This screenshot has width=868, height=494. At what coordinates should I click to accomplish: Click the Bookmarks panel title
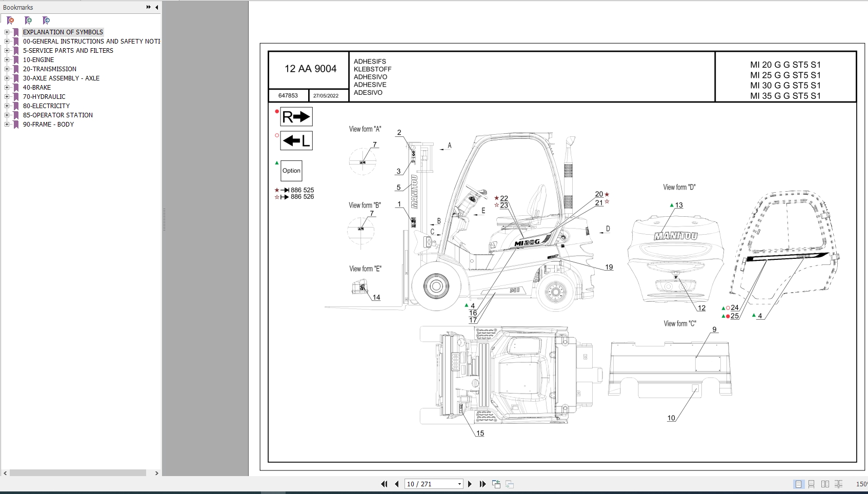pos(18,7)
